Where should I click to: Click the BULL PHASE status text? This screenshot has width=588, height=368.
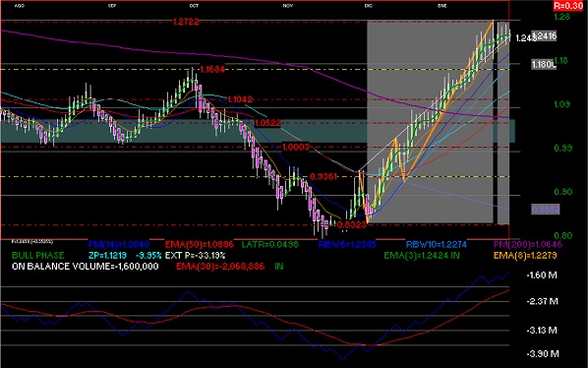click(38, 256)
